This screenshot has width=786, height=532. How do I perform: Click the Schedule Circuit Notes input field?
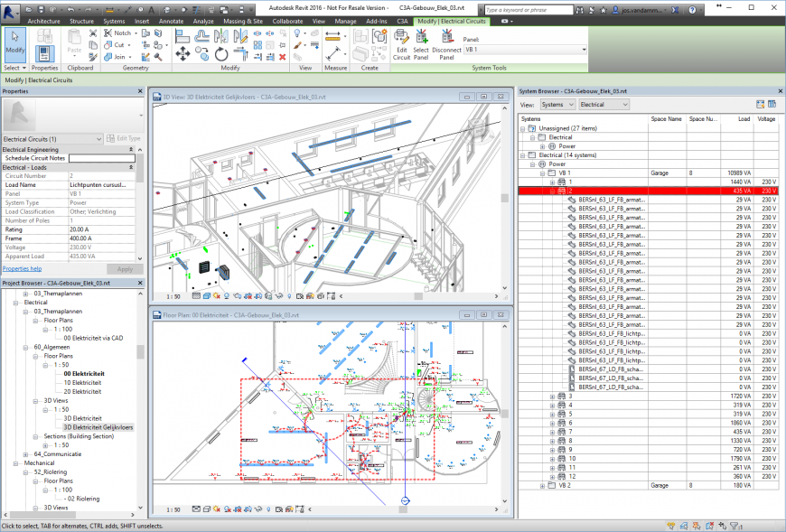coord(102,158)
